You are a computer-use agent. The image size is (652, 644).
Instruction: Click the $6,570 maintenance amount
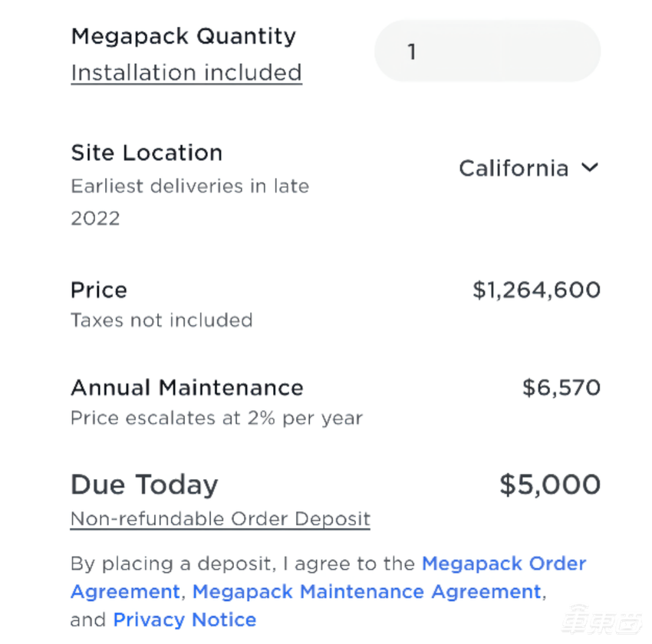(561, 387)
